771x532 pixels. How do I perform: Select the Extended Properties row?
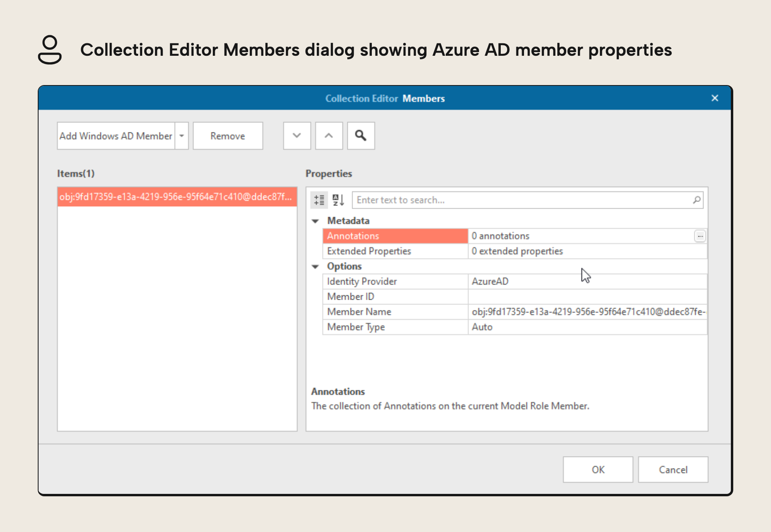395,251
